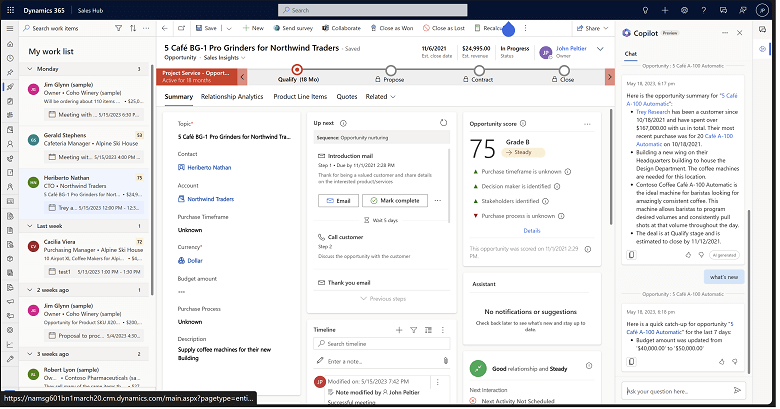Click New in the command bar
Screen dimensions: 780x409
[253, 28]
